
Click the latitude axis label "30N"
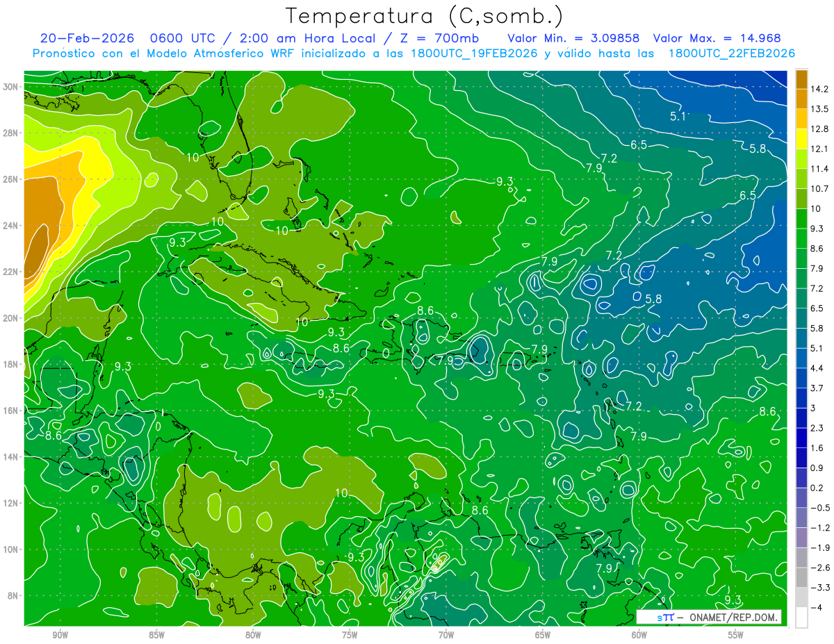point(11,86)
